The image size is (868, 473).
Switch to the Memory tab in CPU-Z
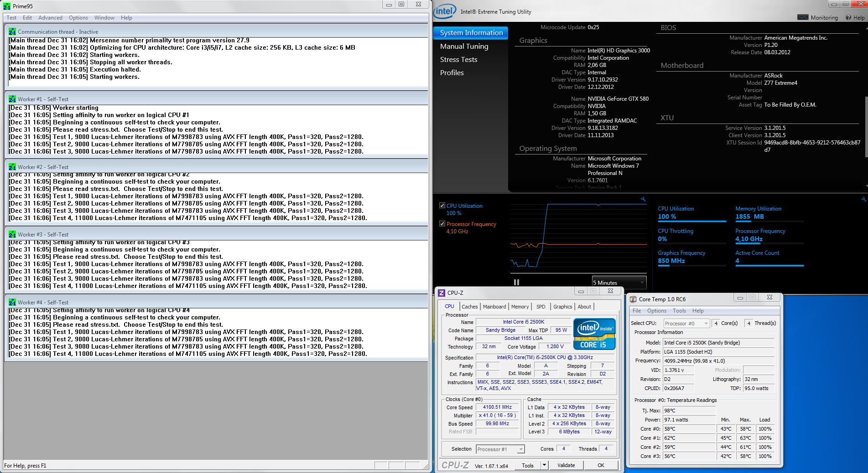coord(520,307)
